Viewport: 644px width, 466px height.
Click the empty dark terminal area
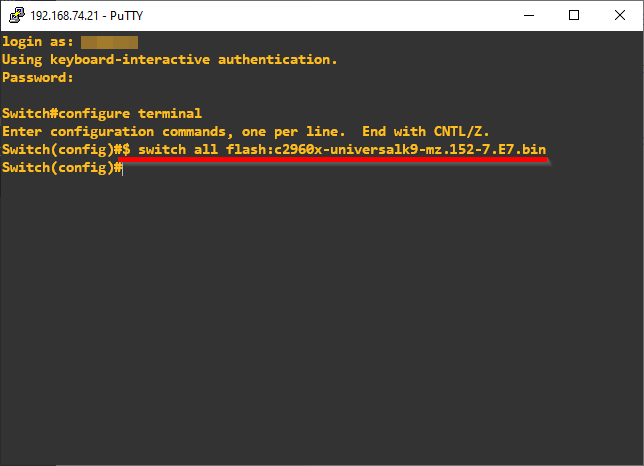tap(320, 320)
